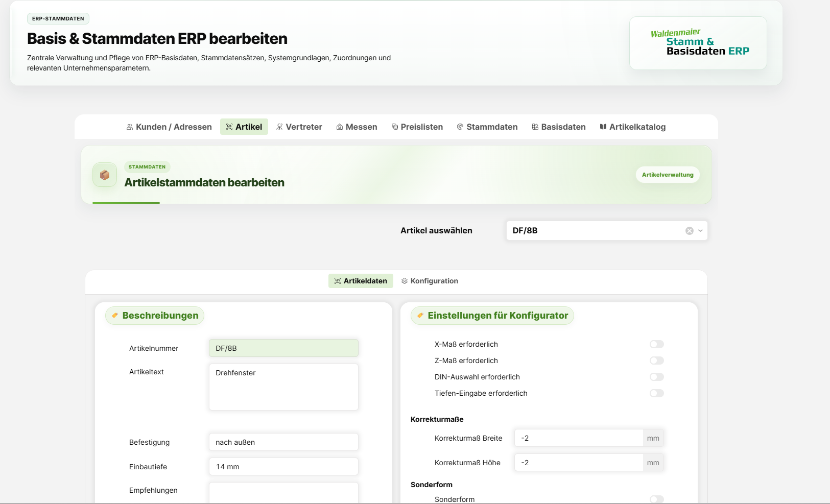Click the tag icon next to Beschreibungen

click(115, 316)
